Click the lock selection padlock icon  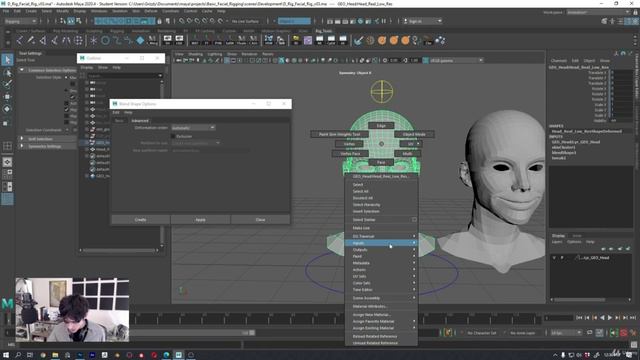coord(159,21)
